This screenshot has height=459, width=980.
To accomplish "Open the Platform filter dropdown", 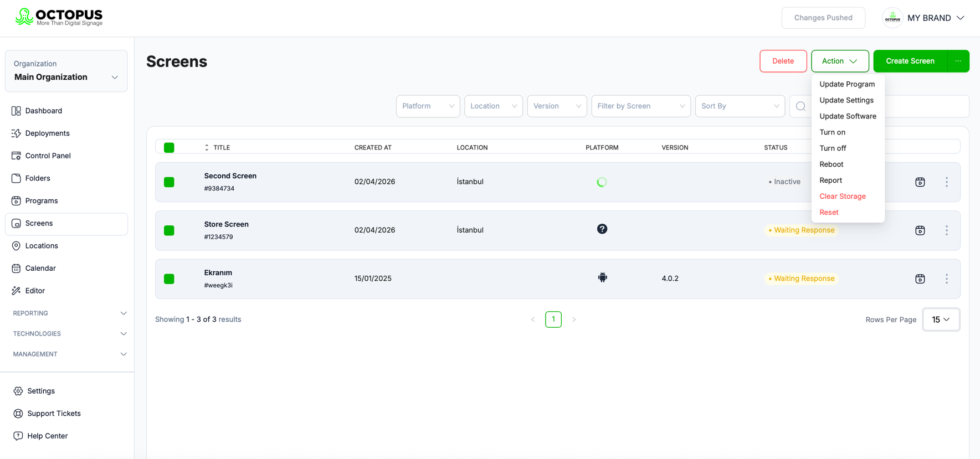I will (x=428, y=106).
